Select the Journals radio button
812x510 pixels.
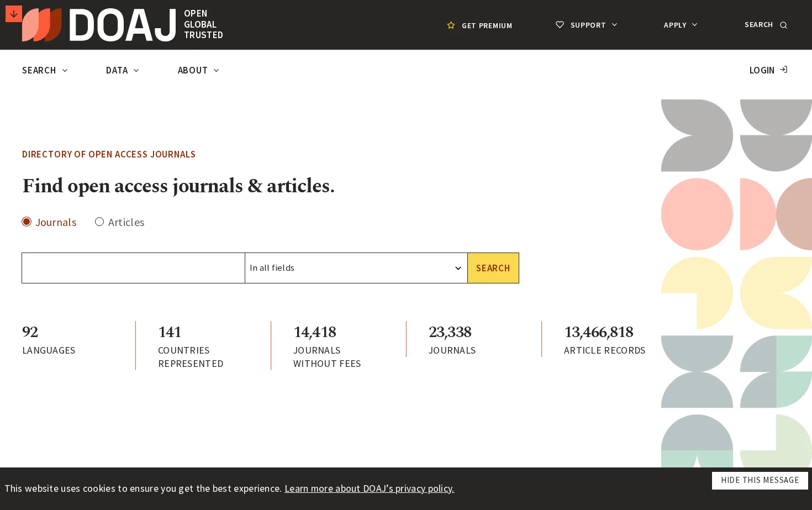pyautogui.click(x=27, y=222)
